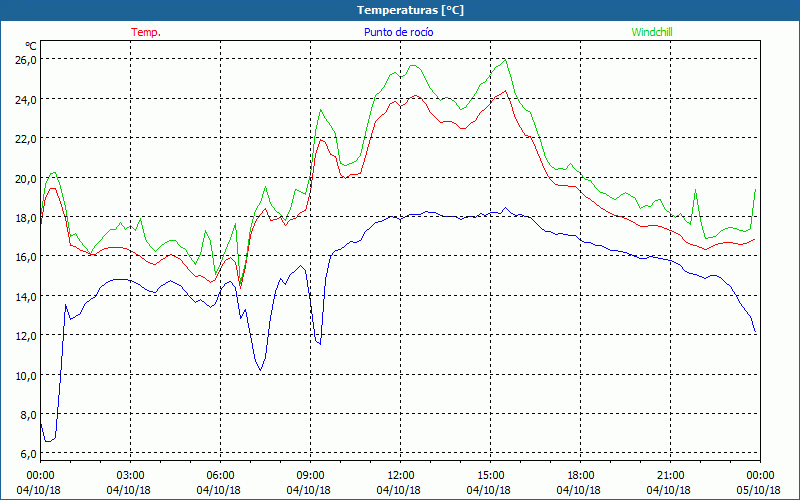Click the 8,0 y-axis value

point(29,415)
